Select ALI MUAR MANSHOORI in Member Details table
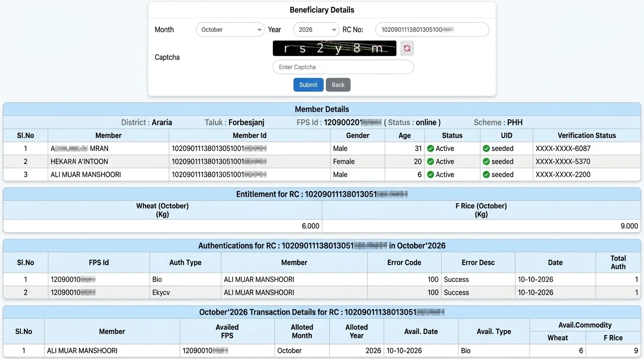The width and height of the screenshot is (644, 359). tap(86, 175)
